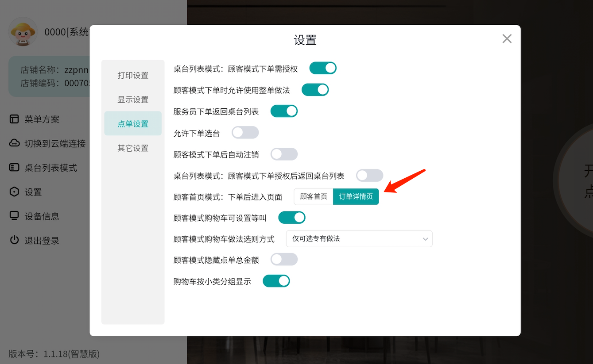
Task: Expand the 仅可选专有做法 selection list
Action: [359, 238]
